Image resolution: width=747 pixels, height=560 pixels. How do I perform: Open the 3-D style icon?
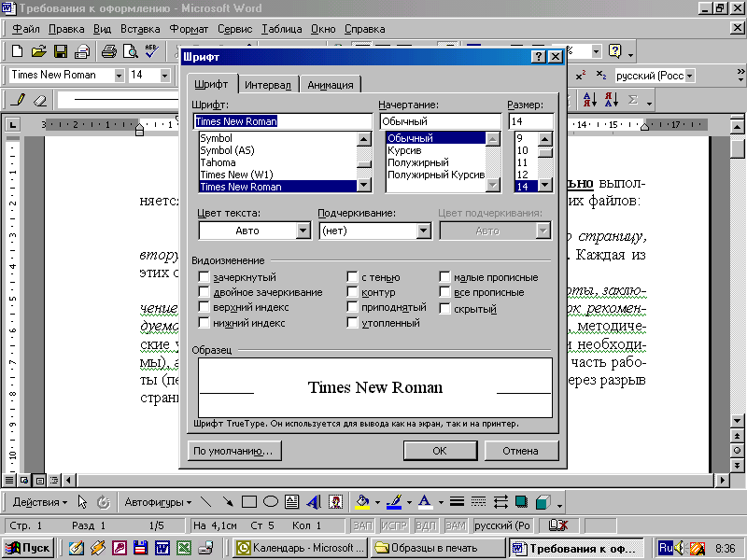pos(543,502)
